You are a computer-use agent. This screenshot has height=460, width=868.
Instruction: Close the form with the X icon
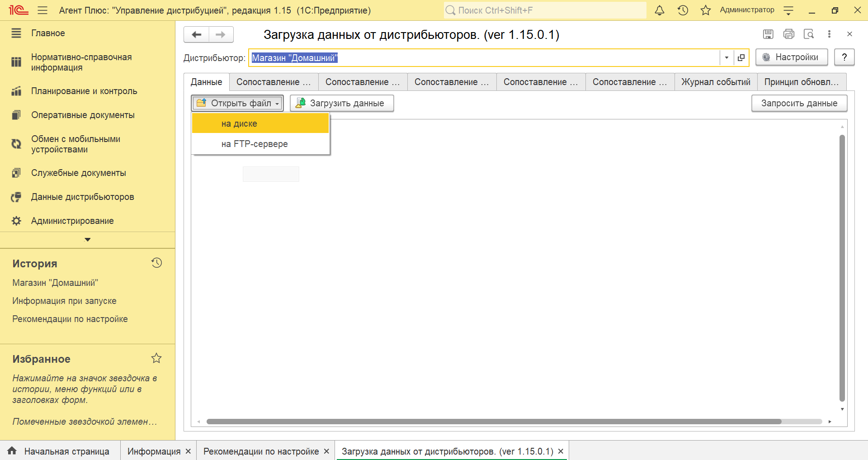pos(849,34)
